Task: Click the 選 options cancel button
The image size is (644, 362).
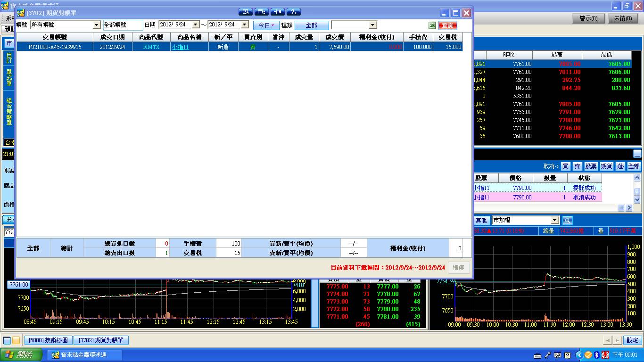Action: (620, 166)
